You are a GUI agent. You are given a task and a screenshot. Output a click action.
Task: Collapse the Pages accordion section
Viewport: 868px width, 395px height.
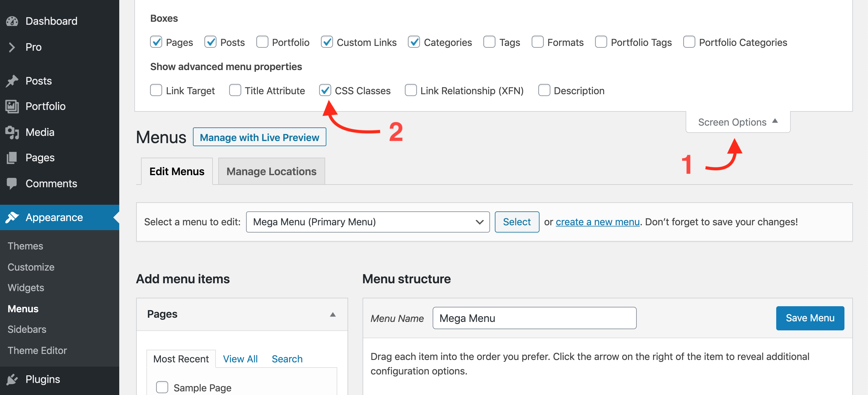point(333,314)
